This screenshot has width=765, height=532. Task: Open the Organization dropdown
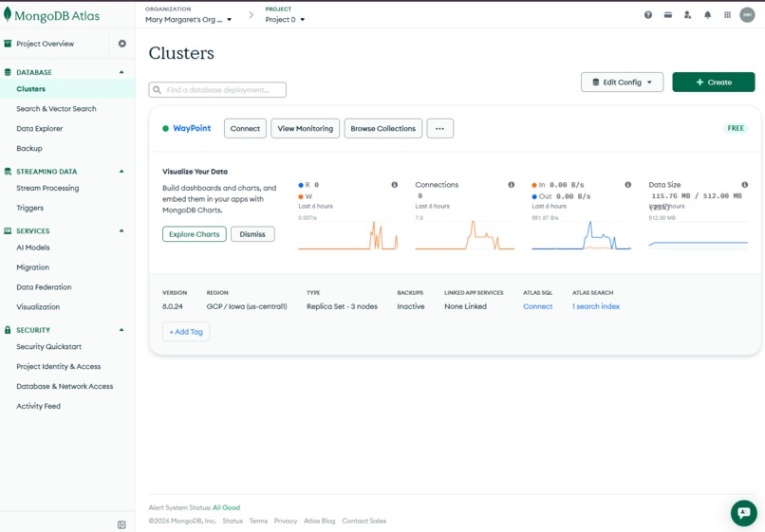coord(188,20)
